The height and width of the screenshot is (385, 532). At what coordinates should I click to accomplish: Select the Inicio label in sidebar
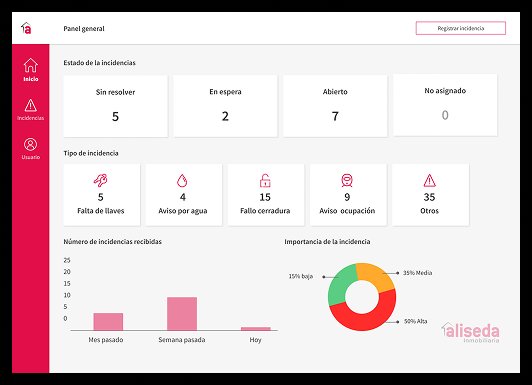pos(31,79)
